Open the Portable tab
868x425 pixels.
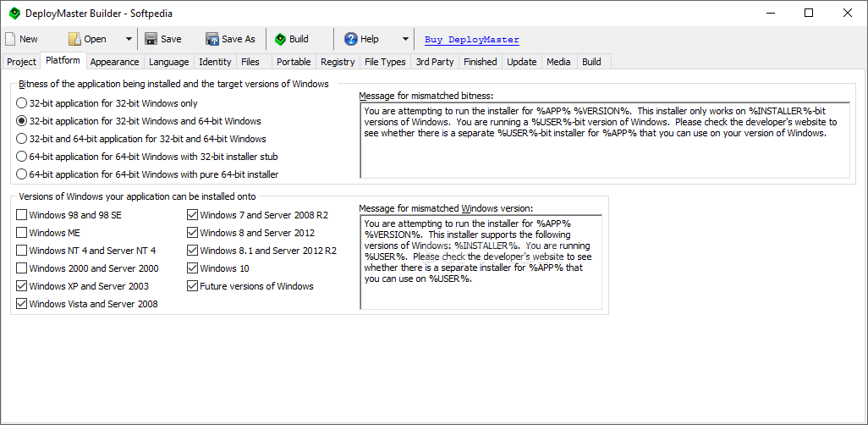click(x=294, y=62)
